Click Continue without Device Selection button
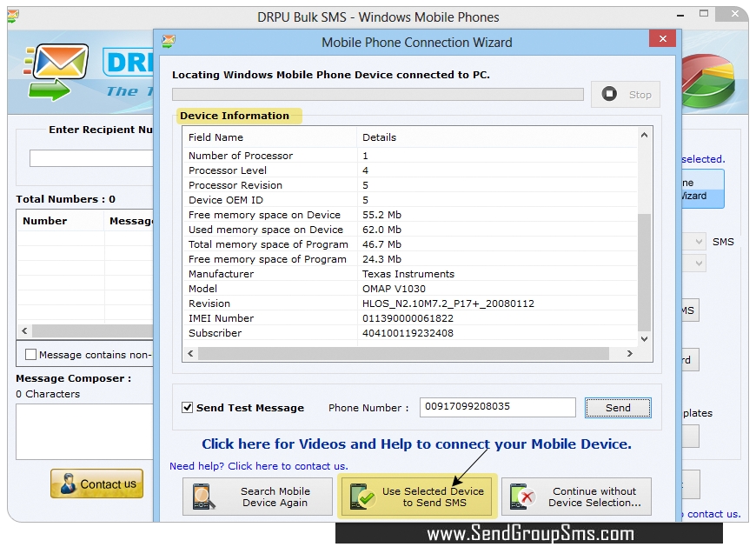 pyautogui.click(x=576, y=497)
